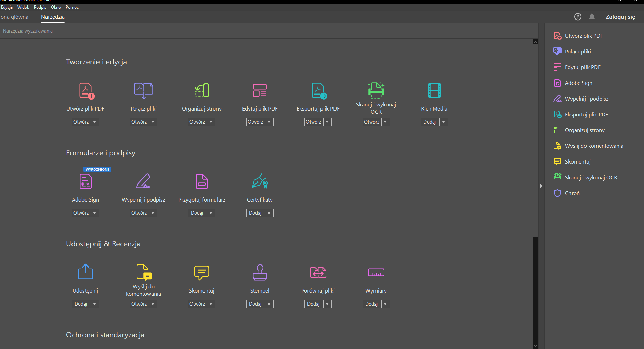Click the vertical scrollbar thumb of tools list
The width and height of the screenshot is (644, 349).
coord(536,140)
